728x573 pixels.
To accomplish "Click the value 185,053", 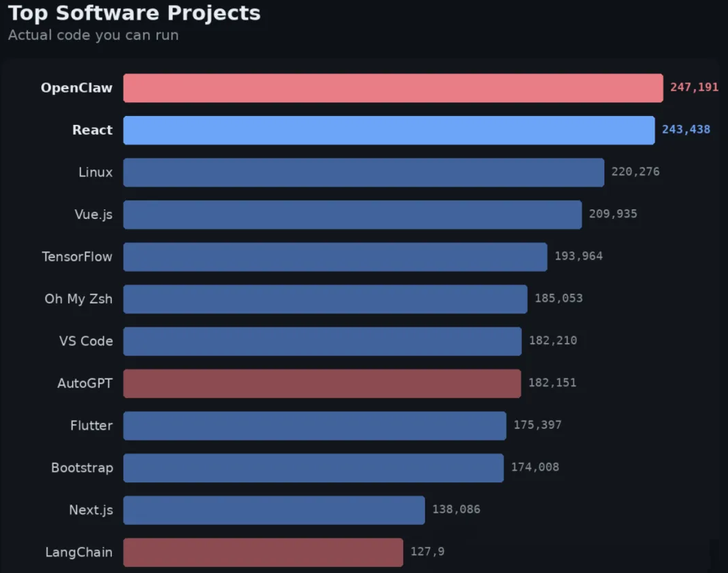I will 558,299.
